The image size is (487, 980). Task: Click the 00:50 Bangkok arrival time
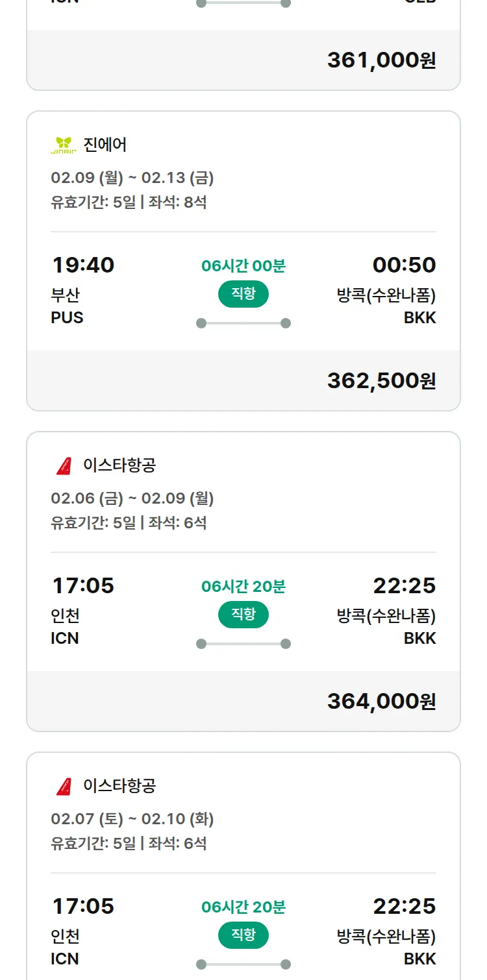404,265
